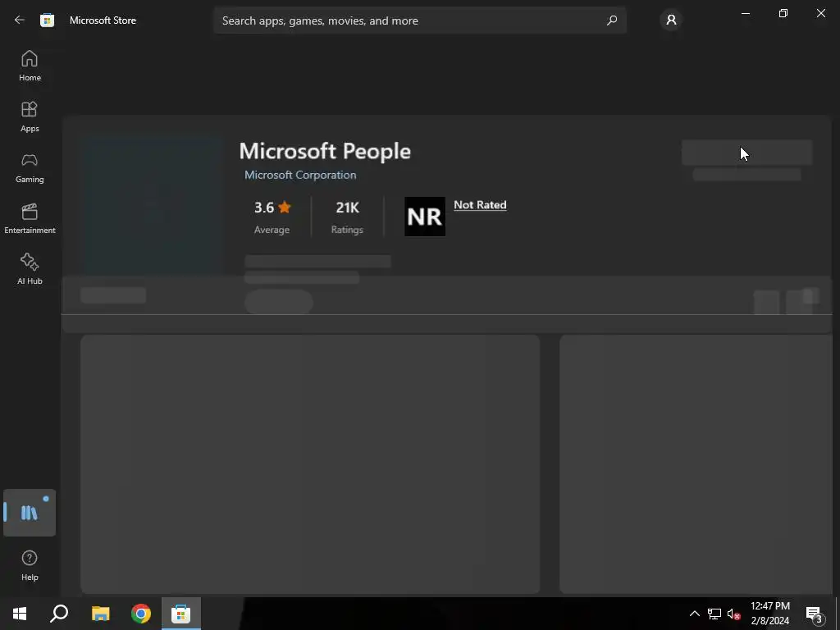This screenshot has height=630, width=840.
Task: Launch Google Chrome from taskbar
Action: pyautogui.click(x=141, y=614)
